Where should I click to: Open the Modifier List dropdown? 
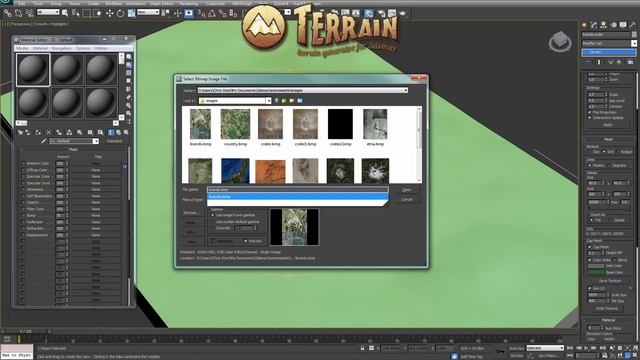[x=634, y=43]
